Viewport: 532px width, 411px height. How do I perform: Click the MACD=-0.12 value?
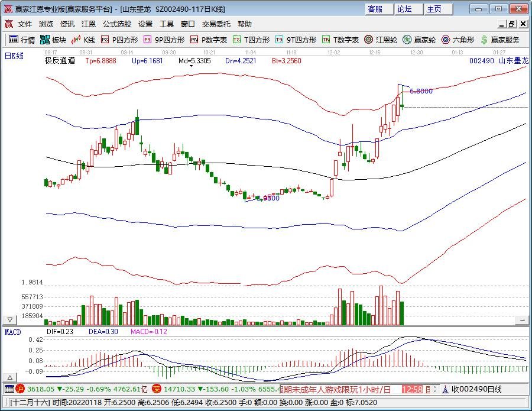tap(148, 332)
